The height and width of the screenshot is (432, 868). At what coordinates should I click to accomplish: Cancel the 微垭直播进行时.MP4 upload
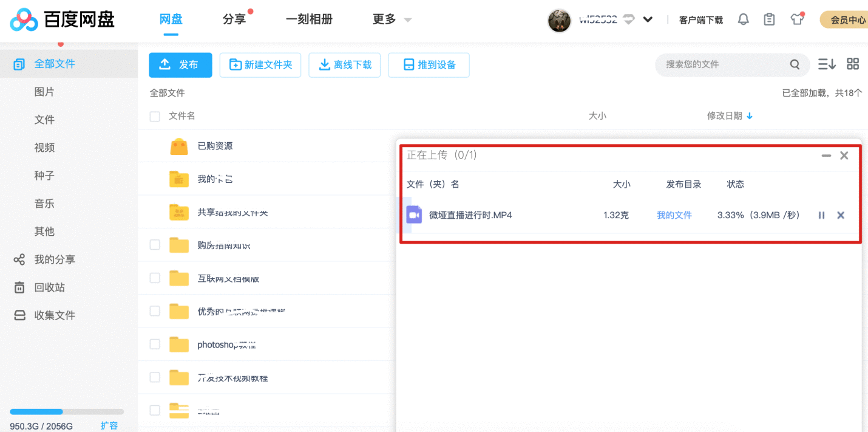click(x=841, y=215)
